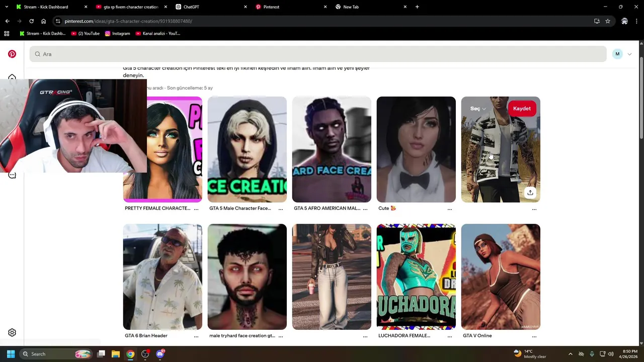Image resolution: width=644 pixels, height=362 pixels.
Task: Open the Windows Start button
Action: pos(11,354)
